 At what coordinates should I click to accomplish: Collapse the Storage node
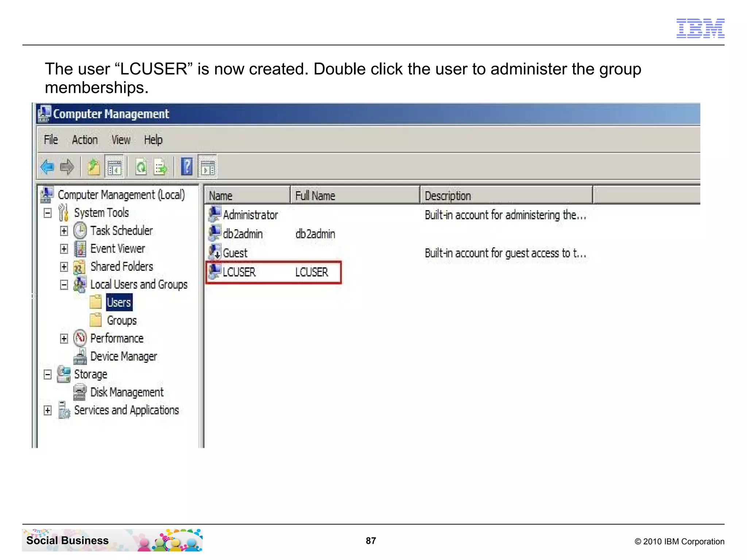click(x=48, y=374)
